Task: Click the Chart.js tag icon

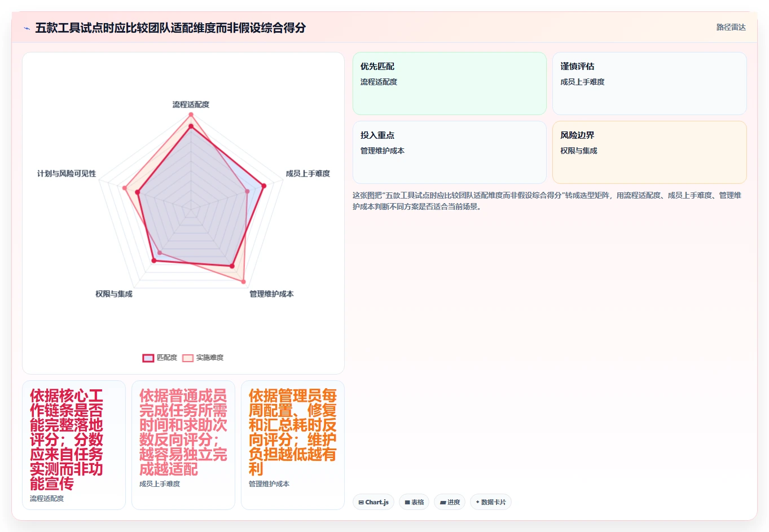Action: (x=361, y=502)
